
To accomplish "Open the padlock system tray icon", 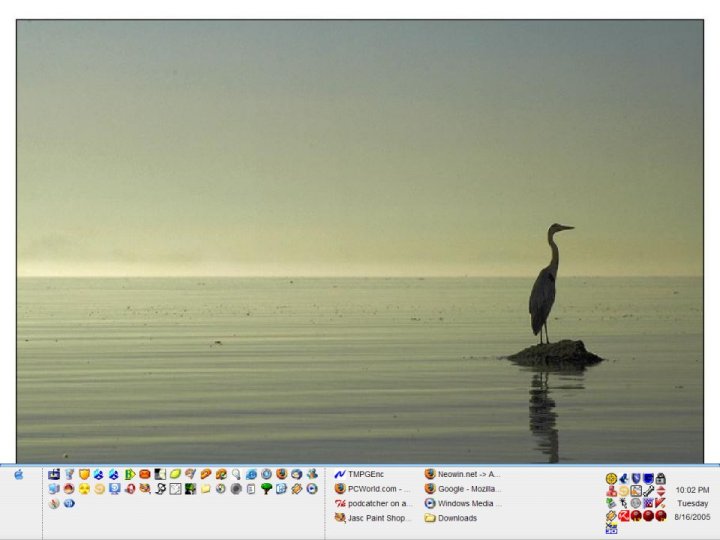I will (661, 478).
